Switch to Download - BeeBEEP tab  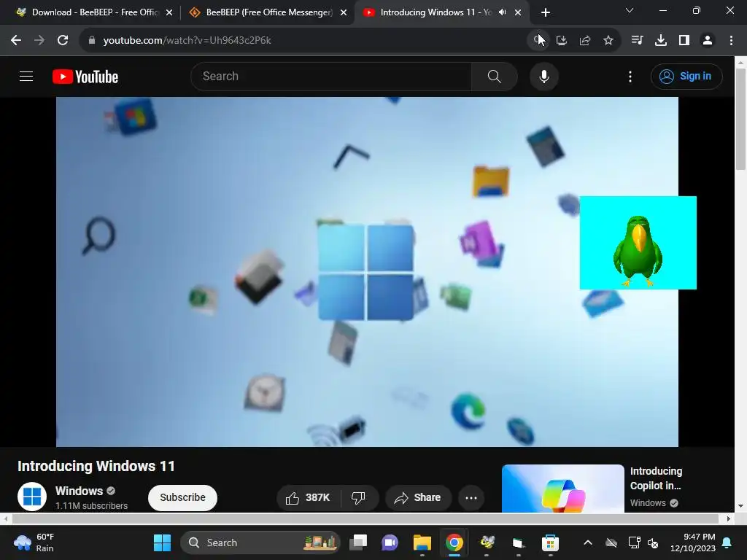(96, 12)
